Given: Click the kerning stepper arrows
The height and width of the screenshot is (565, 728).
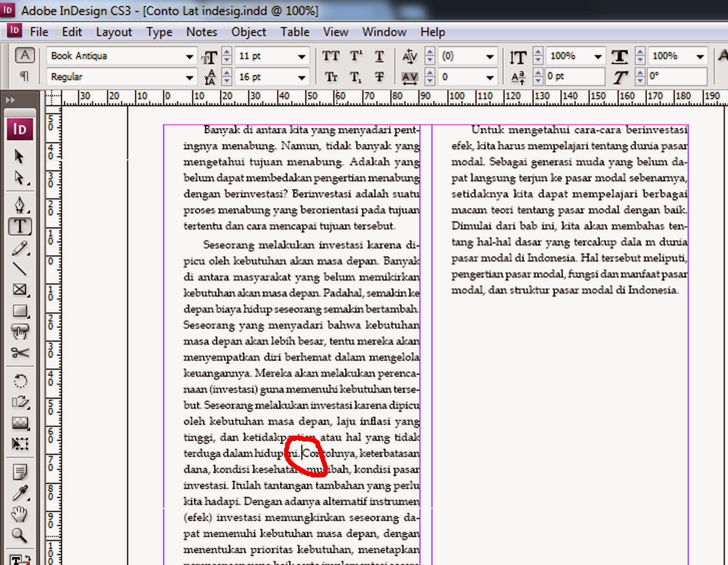Looking at the screenshot, I should (430, 56).
